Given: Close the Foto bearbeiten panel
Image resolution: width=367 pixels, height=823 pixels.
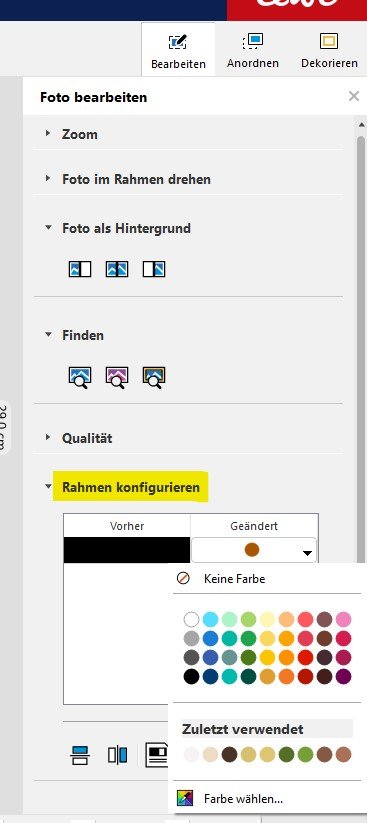Looking at the screenshot, I should tap(354, 96).
